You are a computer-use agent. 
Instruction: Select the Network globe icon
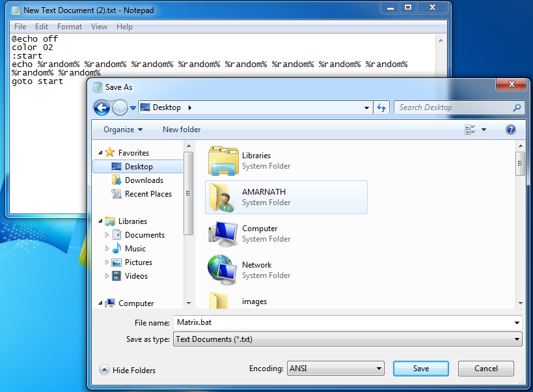[x=223, y=270]
